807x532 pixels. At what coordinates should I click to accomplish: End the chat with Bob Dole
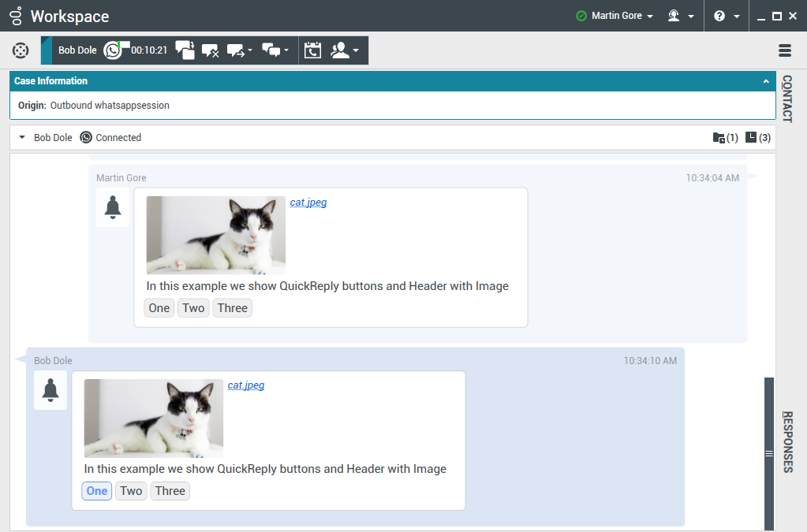[210, 50]
